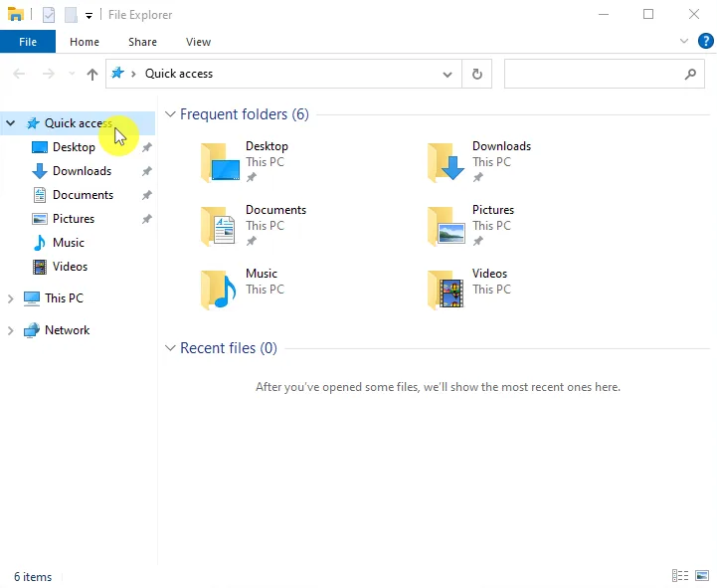
Task: Expand the This PC tree node
Action: point(11,298)
